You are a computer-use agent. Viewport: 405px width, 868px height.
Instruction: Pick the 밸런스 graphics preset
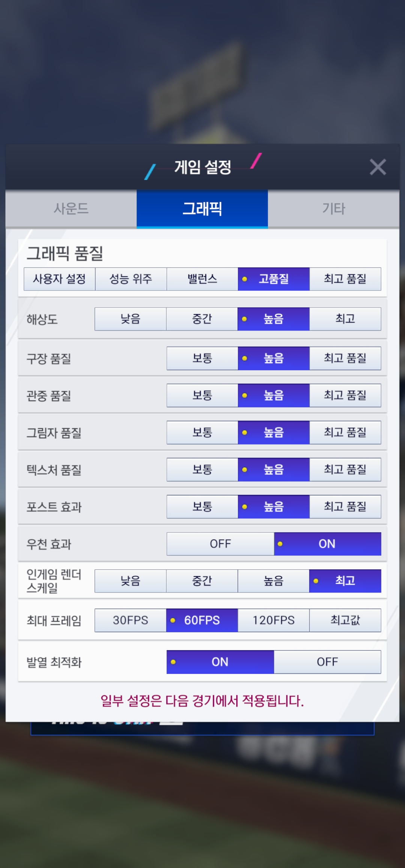(202, 279)
